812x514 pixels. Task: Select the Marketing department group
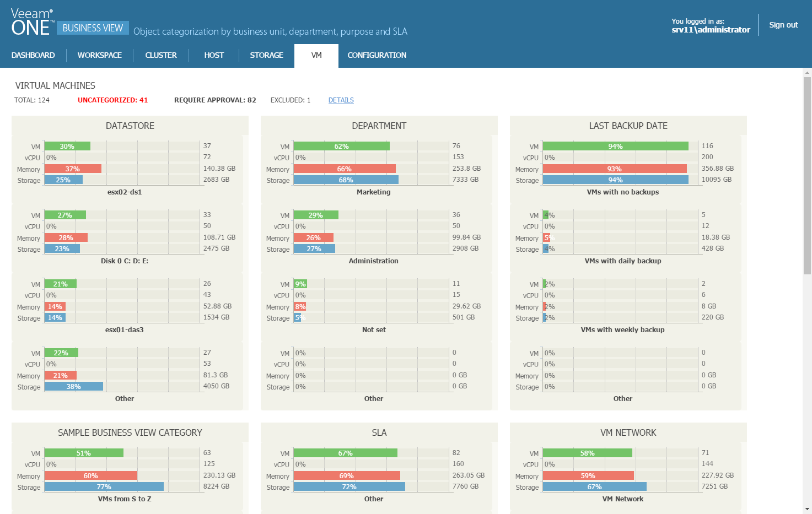(373, 192)
